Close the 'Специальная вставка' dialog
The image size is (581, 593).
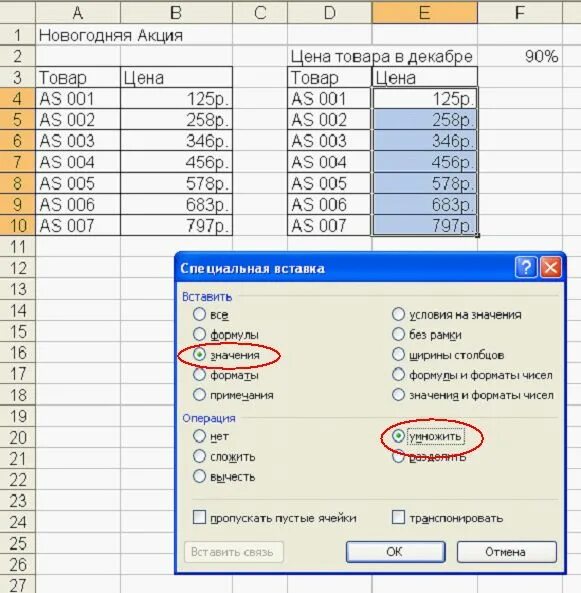(x=551, y=267)
